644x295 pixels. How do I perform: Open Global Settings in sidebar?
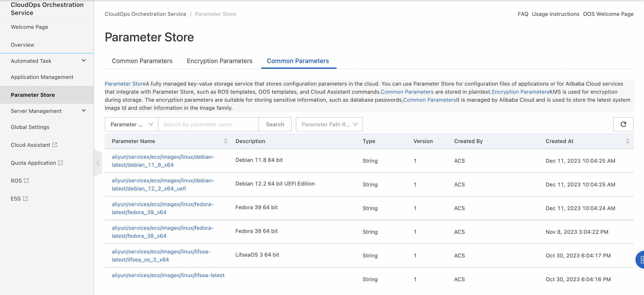coord(30,127)
